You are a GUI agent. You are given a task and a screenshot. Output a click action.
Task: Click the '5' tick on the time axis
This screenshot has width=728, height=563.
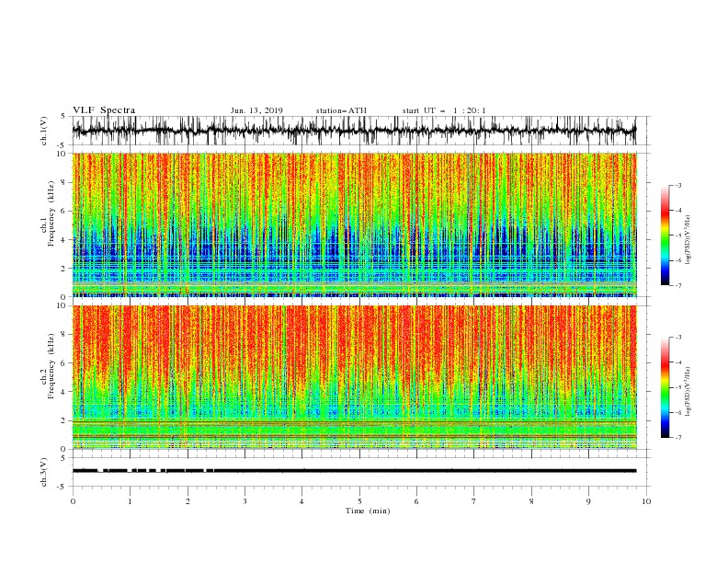pos(359,501)
